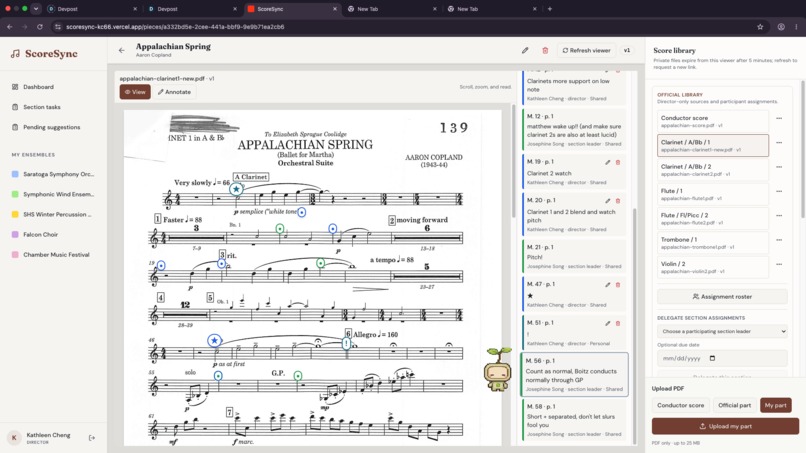Viewport: 806px width, 453px height.
Task: Open the calendar picker in due date field
Action: coord(712,358)
